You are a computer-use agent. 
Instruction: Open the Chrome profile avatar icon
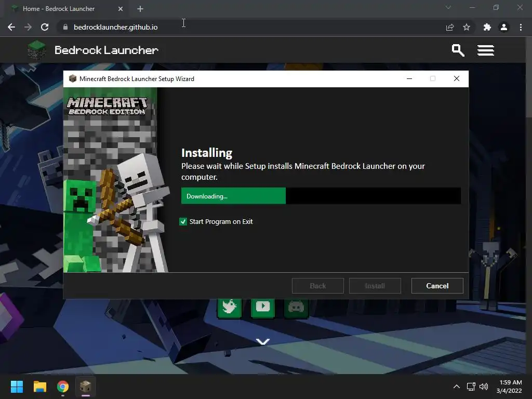[x=504, y=27]
